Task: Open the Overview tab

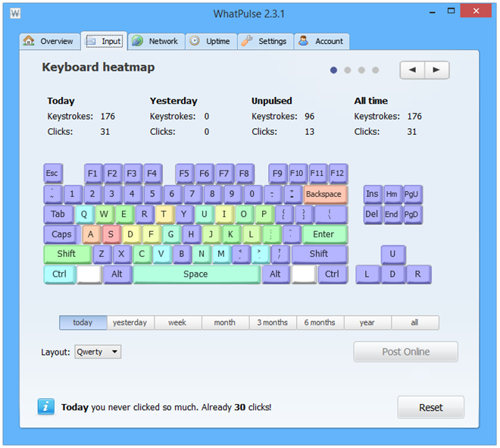Action: coord(49,41)
